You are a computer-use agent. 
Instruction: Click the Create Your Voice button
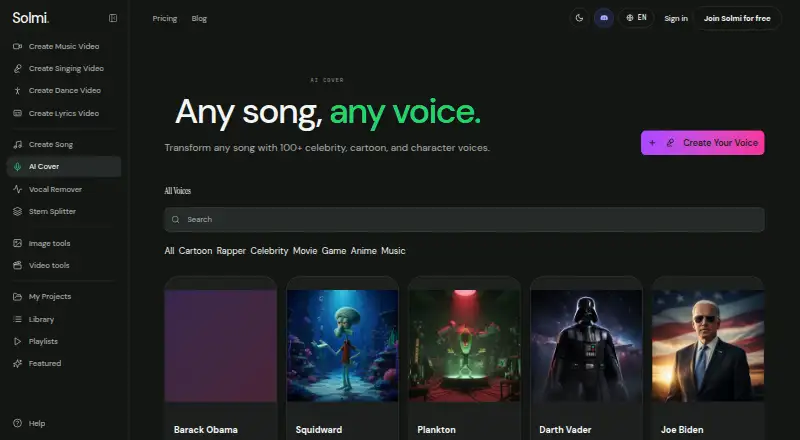point(703,143)
